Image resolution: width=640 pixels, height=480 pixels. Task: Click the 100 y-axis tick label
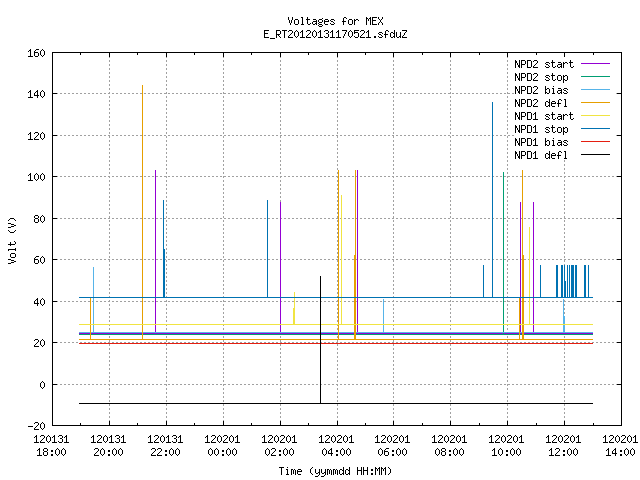pos(36,178)
